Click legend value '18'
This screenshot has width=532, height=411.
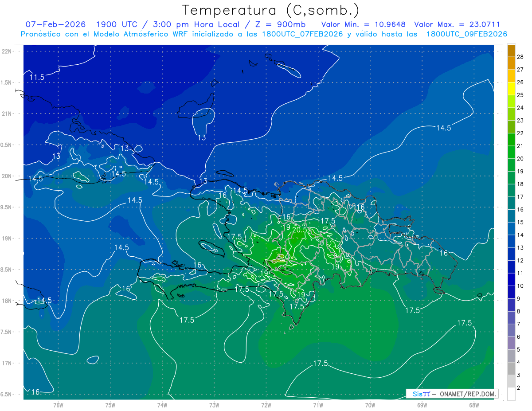tap(520, 184)
